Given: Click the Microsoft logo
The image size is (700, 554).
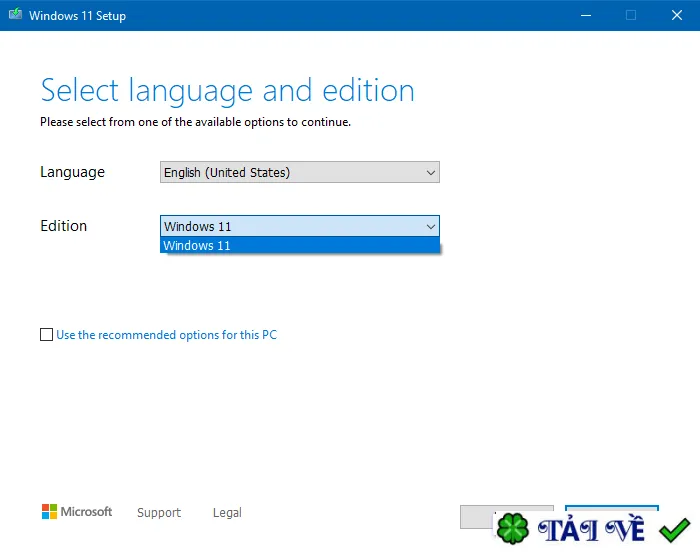Looking at the screenshot, I should (77, 512).
